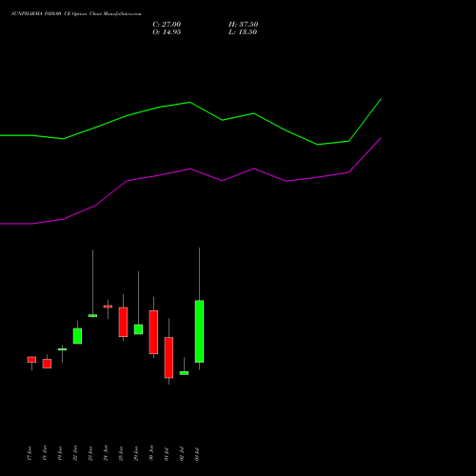Click the red candle above 30 Jun
Screen dimensions: 476x476
point(153,332)
